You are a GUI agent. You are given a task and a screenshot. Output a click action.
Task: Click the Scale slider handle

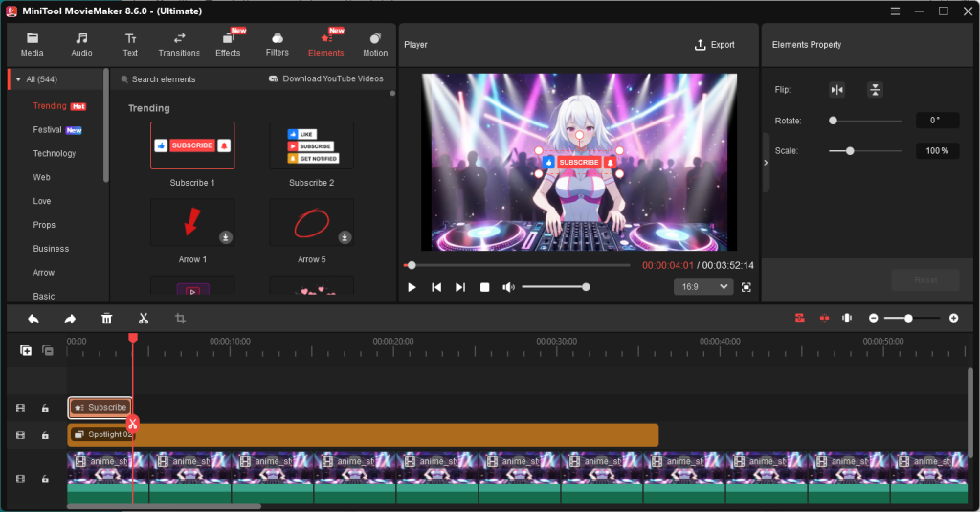click(850, 151)
